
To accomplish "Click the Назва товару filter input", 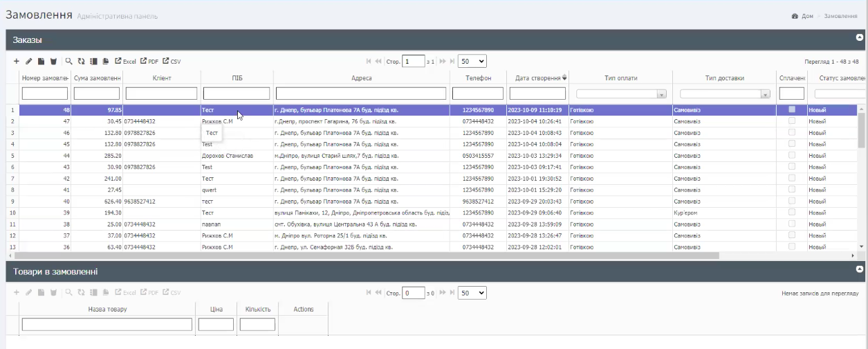I will [107, 324].
